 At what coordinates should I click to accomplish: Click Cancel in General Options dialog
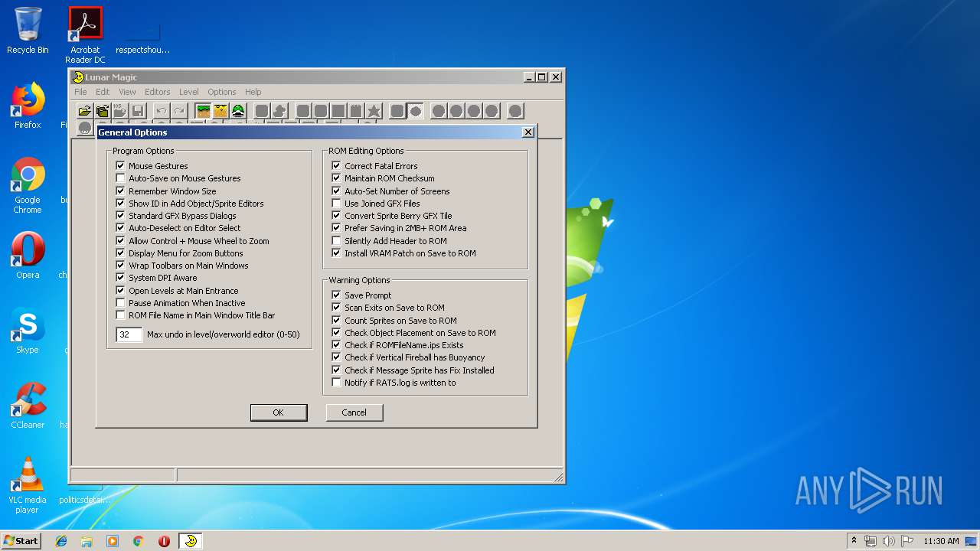click(x=354, y=412)
